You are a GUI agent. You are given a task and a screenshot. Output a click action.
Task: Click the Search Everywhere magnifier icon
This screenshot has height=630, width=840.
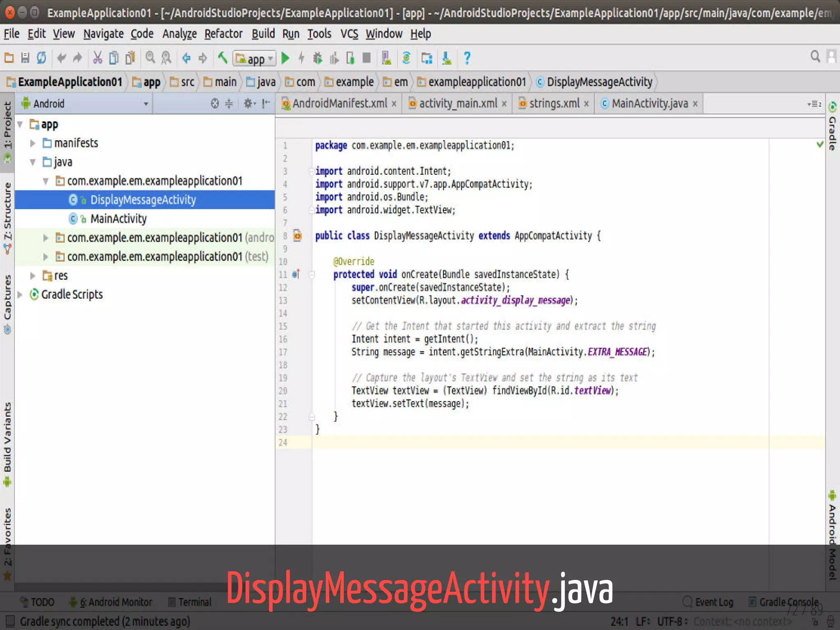[815, 56]
